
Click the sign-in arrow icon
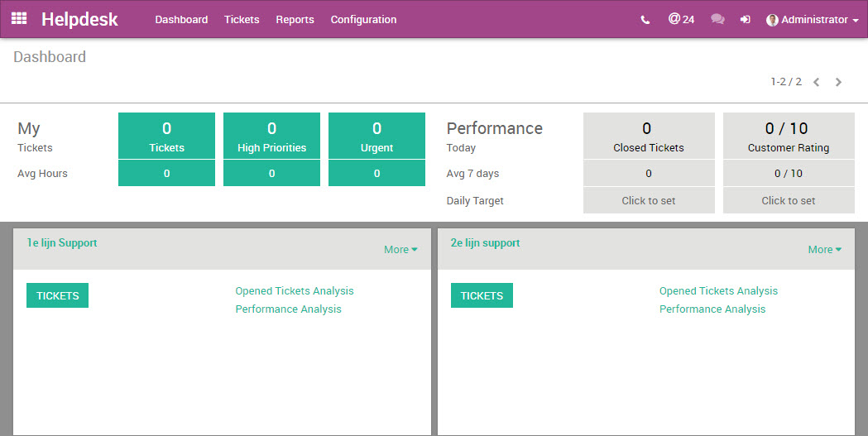click(745, 20)
